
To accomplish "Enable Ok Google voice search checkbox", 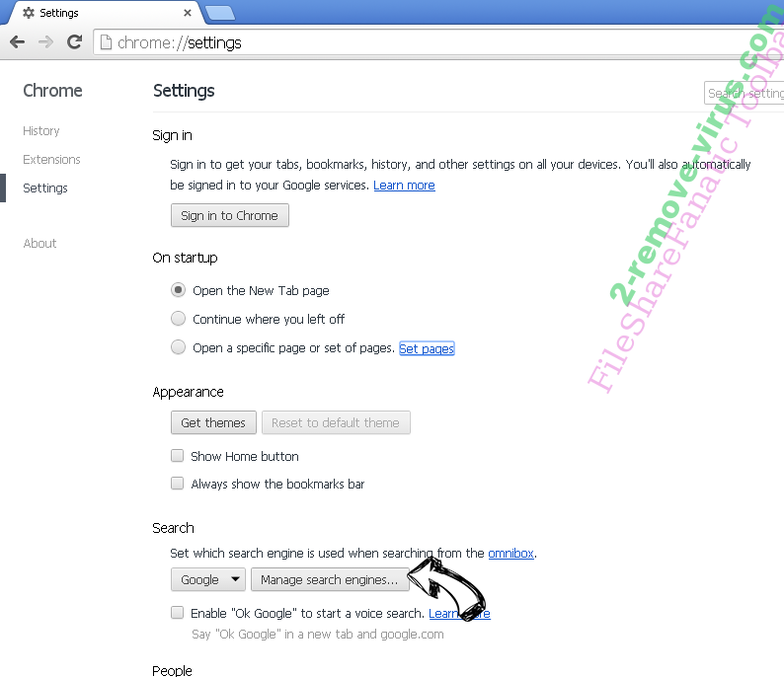I will pyautogui.click(x=177, y=613).
